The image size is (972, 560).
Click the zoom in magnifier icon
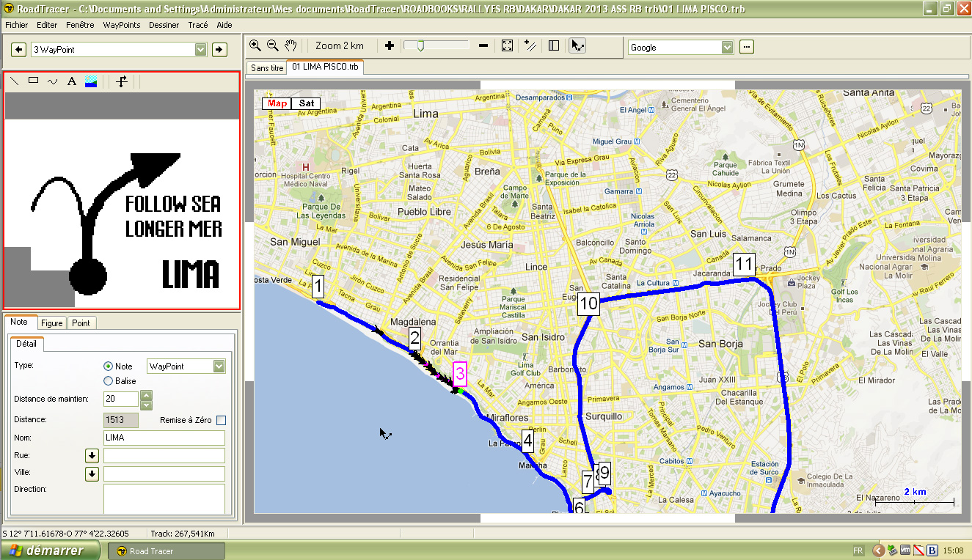click(x=255, y=45)
